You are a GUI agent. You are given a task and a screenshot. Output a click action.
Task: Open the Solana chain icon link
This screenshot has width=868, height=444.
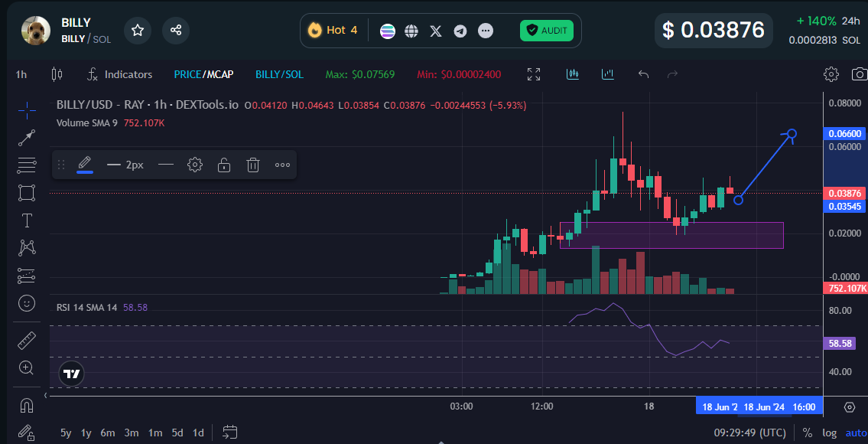[388, 31]
